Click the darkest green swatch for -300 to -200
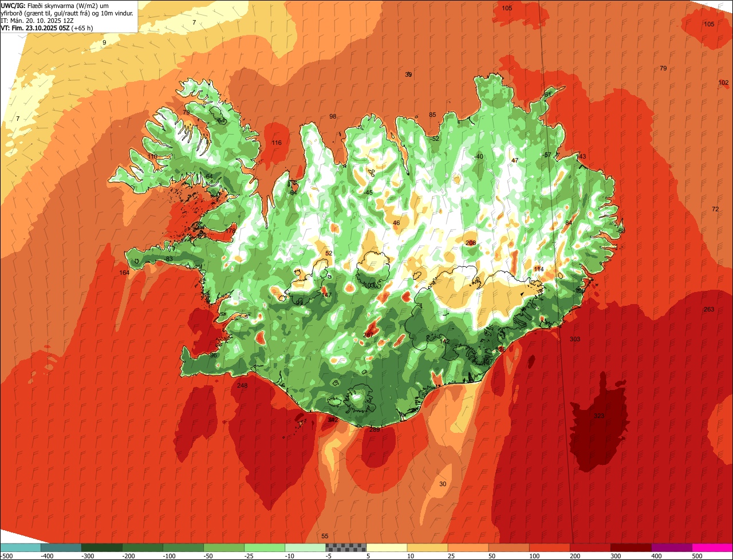 click(101, 547)
